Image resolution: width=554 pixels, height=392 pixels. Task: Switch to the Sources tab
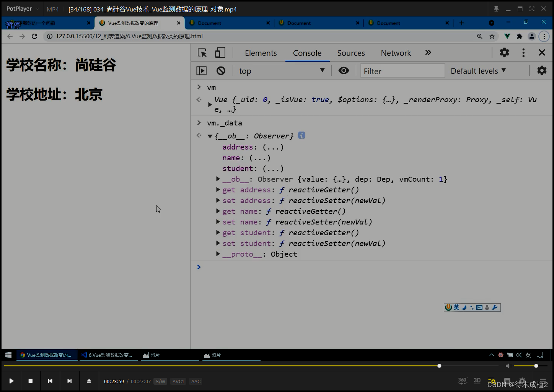tap(351, 53)
